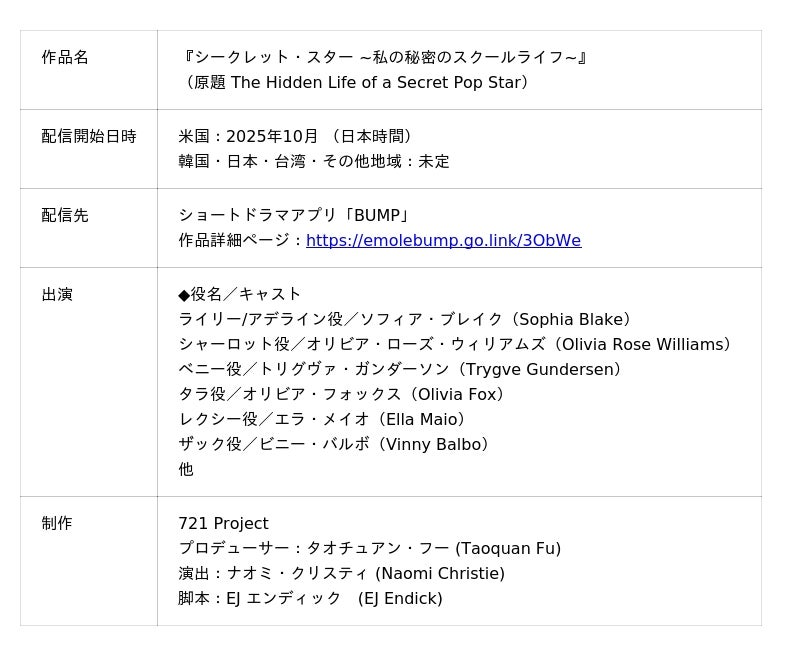Click the Olivia Fox cast line
The height and width of the screenshot is (656, 800).
(344, 395)
